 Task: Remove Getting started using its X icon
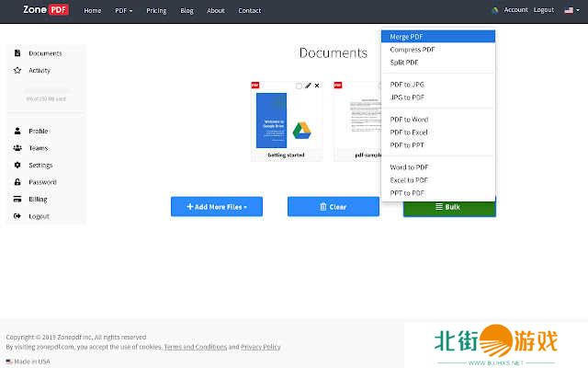coord(318,86)
